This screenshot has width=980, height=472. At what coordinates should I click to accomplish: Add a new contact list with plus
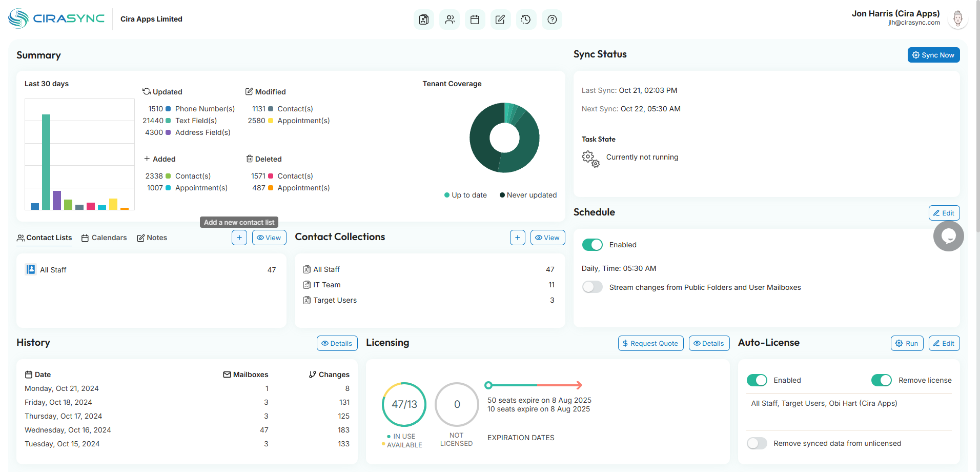[239, 238]
